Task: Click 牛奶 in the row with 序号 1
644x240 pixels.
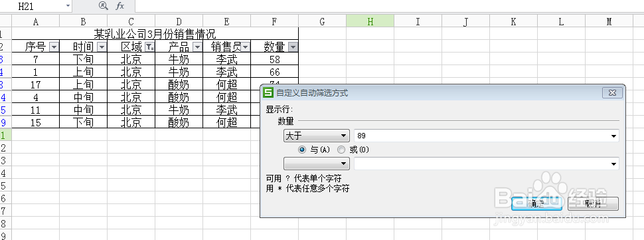Action: (179, 72)
